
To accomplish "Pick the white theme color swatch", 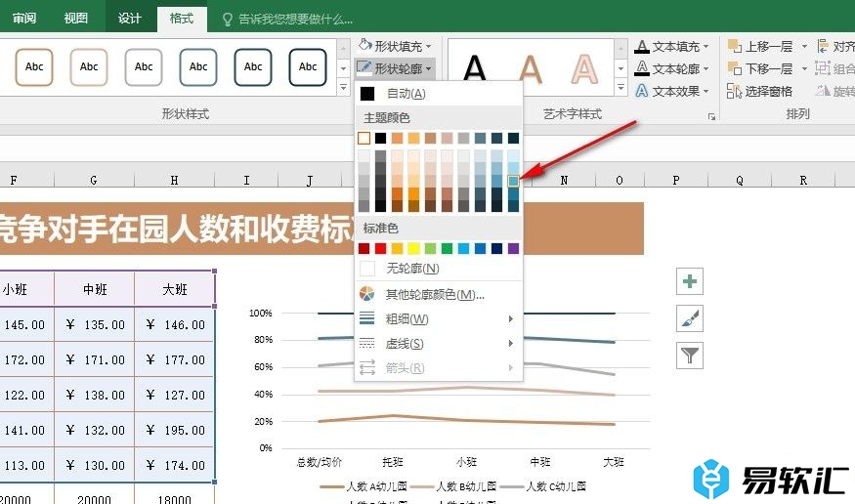I will point(363,139).
